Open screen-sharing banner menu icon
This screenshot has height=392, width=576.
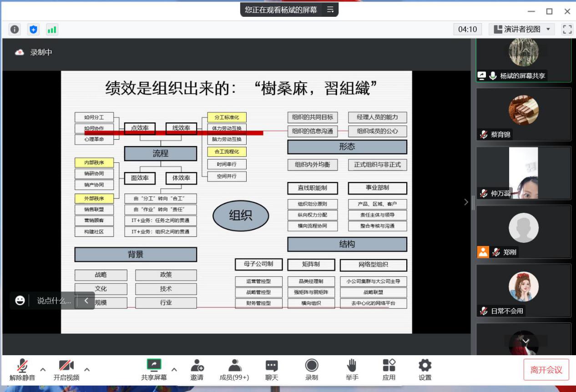330,10
